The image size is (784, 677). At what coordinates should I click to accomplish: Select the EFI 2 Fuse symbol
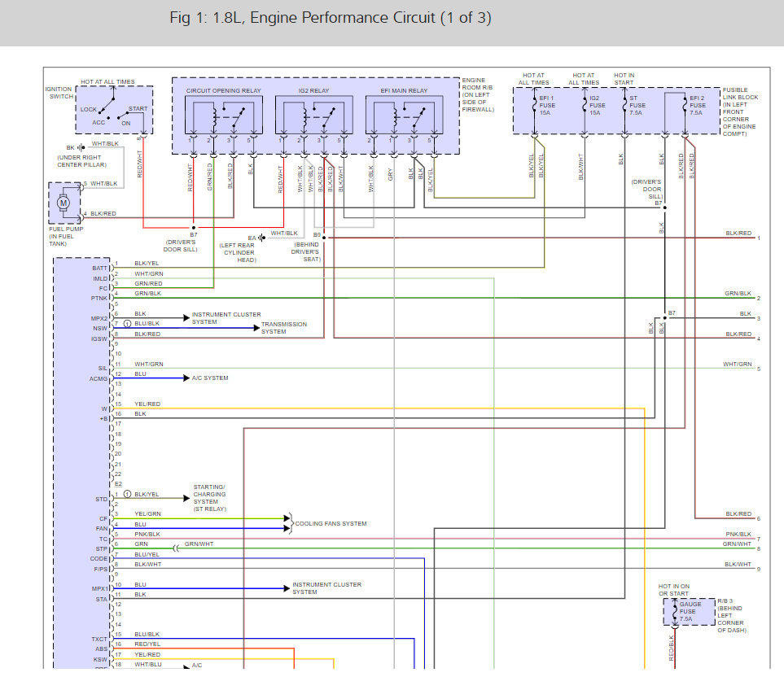685,105
